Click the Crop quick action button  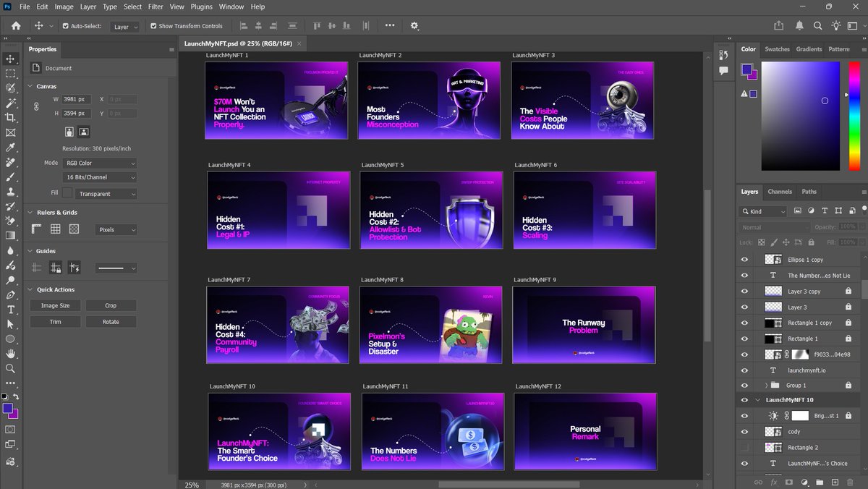tap(111, 306)
